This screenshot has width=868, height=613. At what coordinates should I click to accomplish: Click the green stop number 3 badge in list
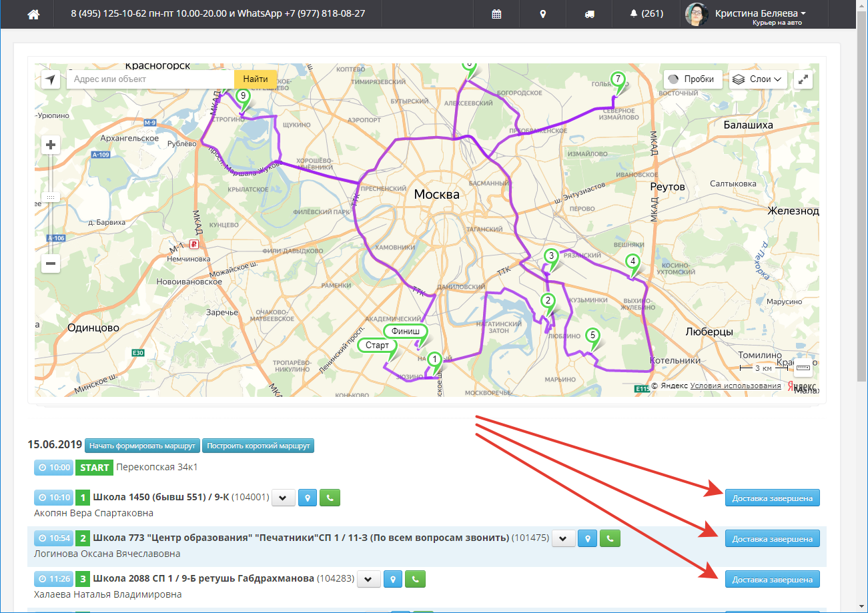[83, 579]
